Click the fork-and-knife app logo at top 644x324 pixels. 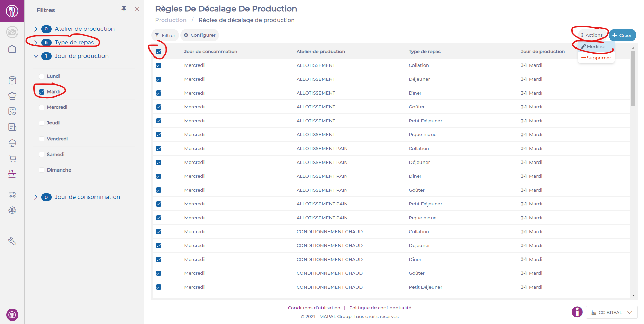point(12,11)
